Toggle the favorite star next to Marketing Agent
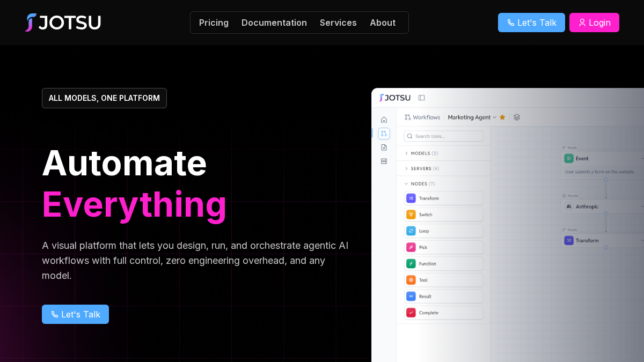This screenshot has height=362, width=644. tap(502, 117)
